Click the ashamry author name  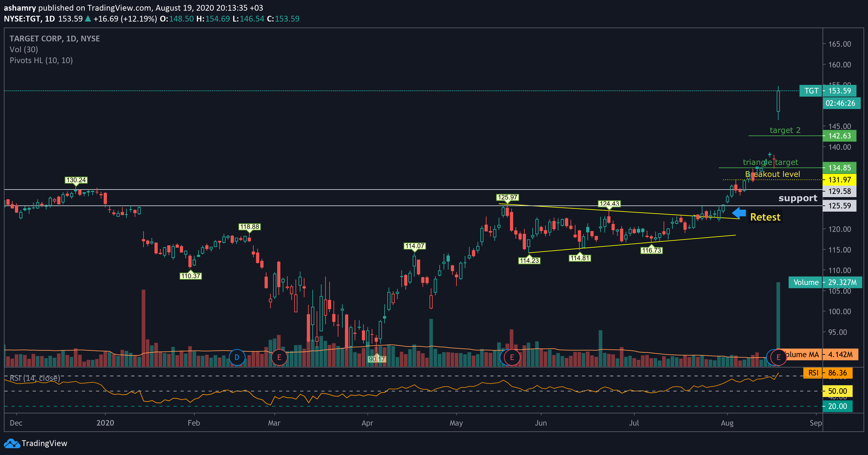click(x=20, y=8)
